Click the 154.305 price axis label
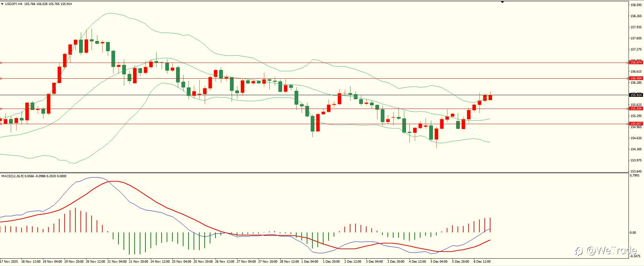 point(636,149)
